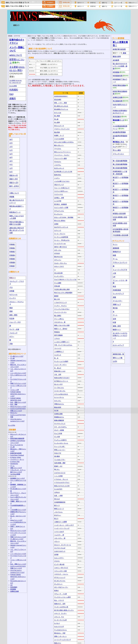The width and height of the screenshot is (138, 644).
Task: Click the orange goldfish image in the header
Action: 105,25
